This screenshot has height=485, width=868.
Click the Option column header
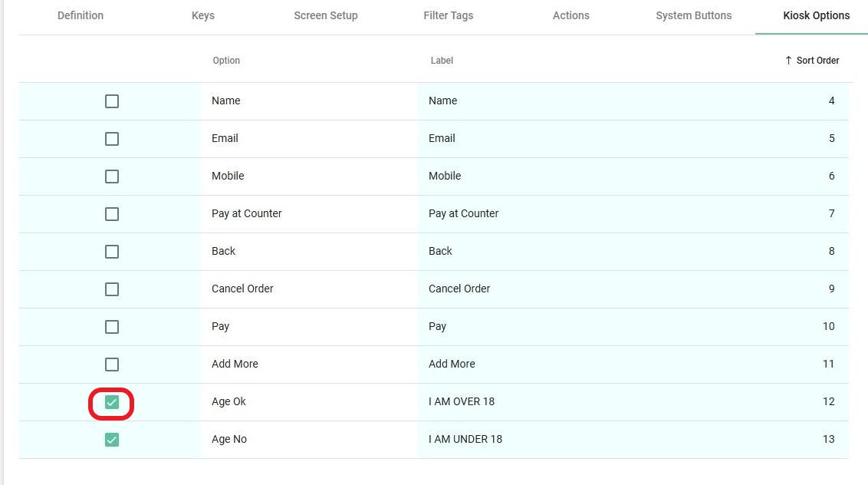click(226, 61)
